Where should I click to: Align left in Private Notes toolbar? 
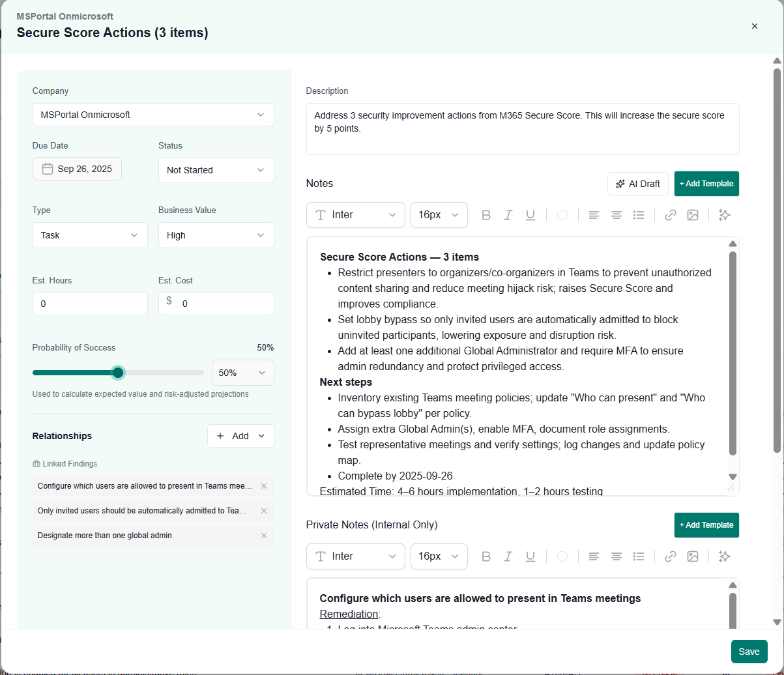click(594, 556)
